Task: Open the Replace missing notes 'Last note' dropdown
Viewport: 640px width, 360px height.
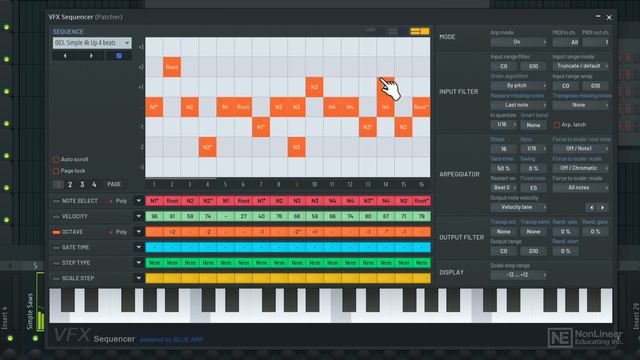Action: click(519, 105)
